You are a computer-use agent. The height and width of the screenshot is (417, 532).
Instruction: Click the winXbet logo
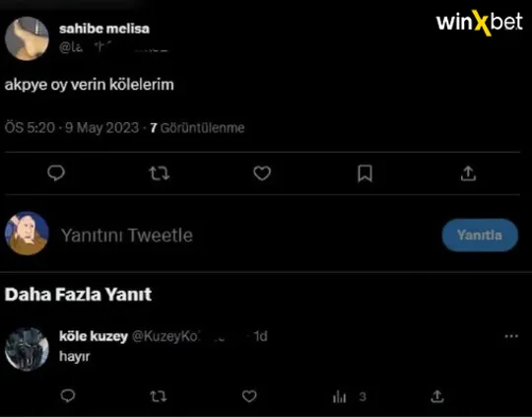[x=479, y=23]
